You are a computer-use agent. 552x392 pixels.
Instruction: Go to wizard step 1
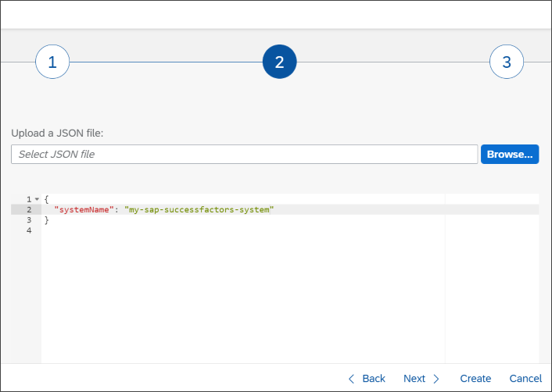point(52,62)
